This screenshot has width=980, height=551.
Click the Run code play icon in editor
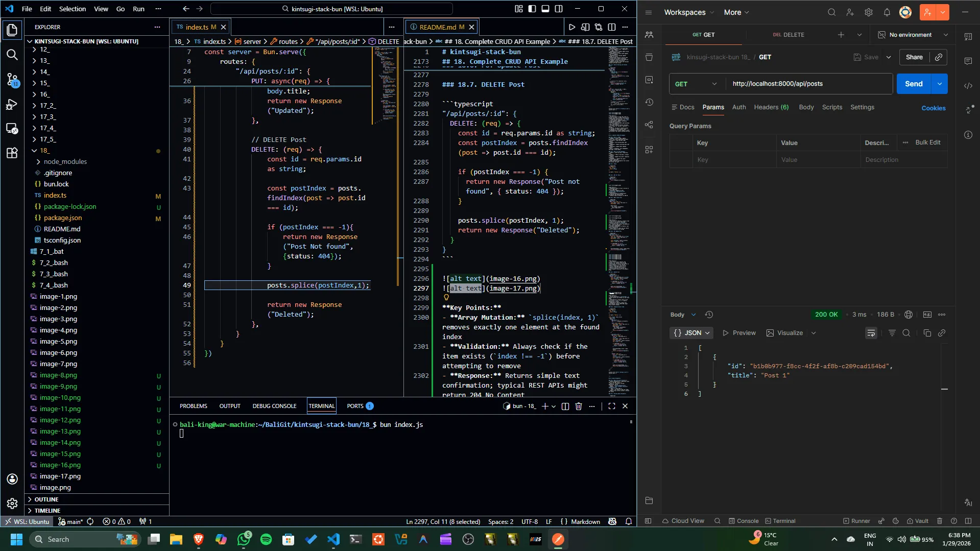(572, 27)
